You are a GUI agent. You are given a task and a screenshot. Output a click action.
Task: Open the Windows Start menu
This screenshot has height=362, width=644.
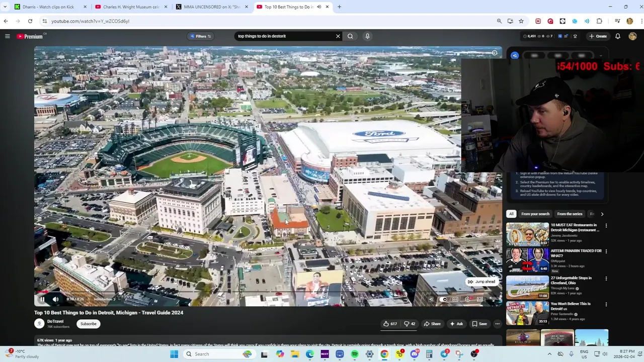[174, 354]
